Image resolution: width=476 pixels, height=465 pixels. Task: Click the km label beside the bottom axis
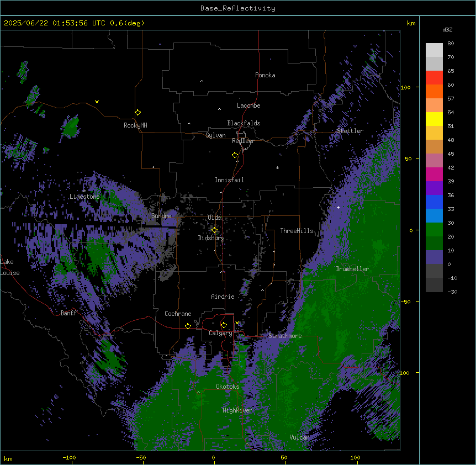pyautogui.click(x=8, y=458)
